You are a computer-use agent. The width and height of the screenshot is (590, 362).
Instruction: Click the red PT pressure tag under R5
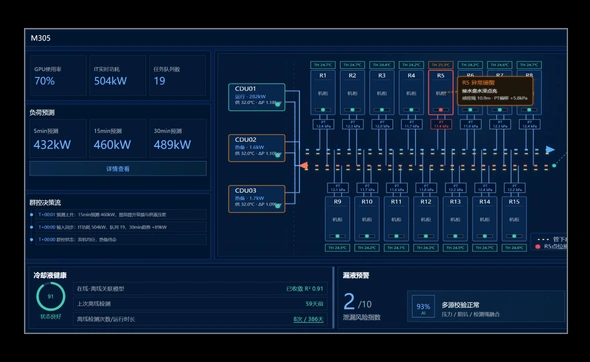441,125
